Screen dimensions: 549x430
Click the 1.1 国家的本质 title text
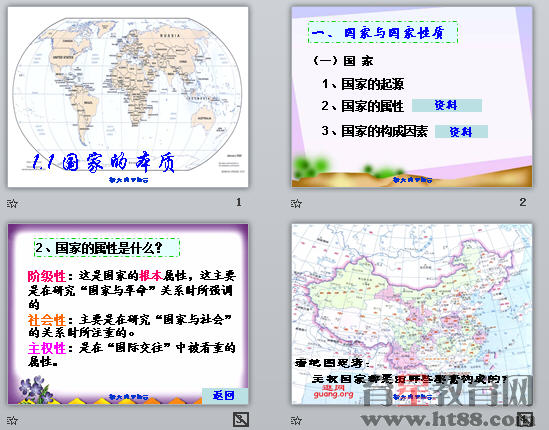coord(103,162)
